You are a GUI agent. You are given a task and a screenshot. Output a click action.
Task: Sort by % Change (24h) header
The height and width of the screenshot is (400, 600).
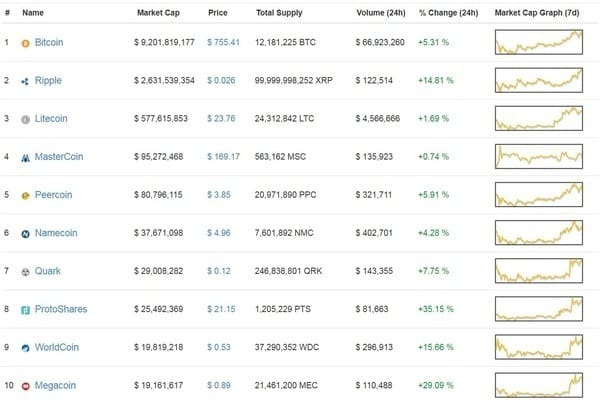(448, 13)
